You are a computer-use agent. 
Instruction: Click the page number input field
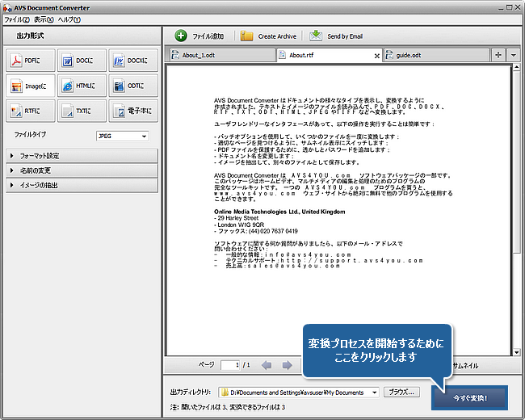230,365
